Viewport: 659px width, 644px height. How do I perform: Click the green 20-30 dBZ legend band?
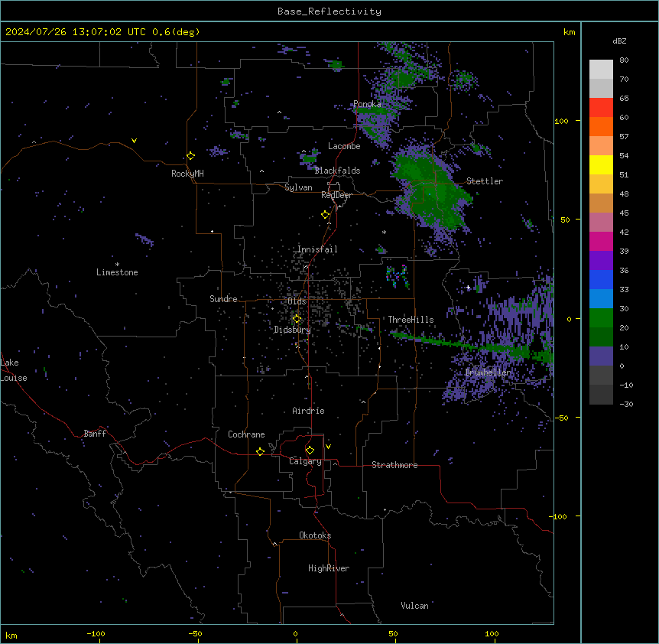point(601,318)
